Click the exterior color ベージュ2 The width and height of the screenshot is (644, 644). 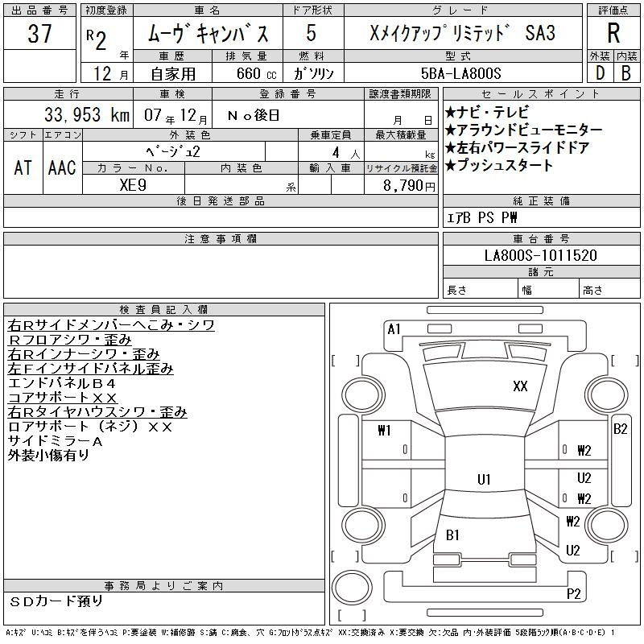(x=173, y=151)
